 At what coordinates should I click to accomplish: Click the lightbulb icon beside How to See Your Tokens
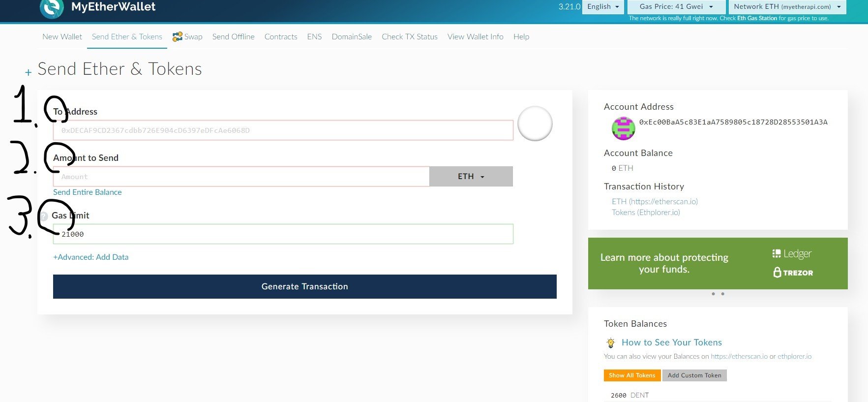(611, 343)
